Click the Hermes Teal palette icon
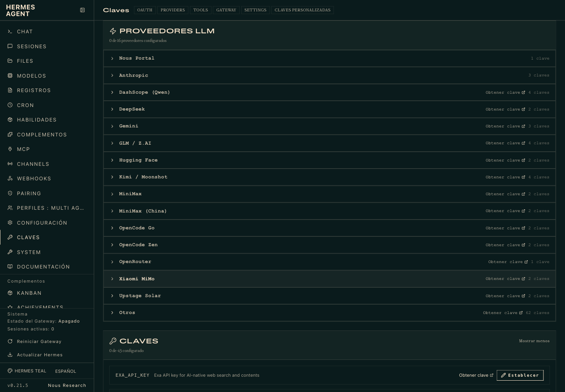 pyautogui.click(x=10, y=371)
